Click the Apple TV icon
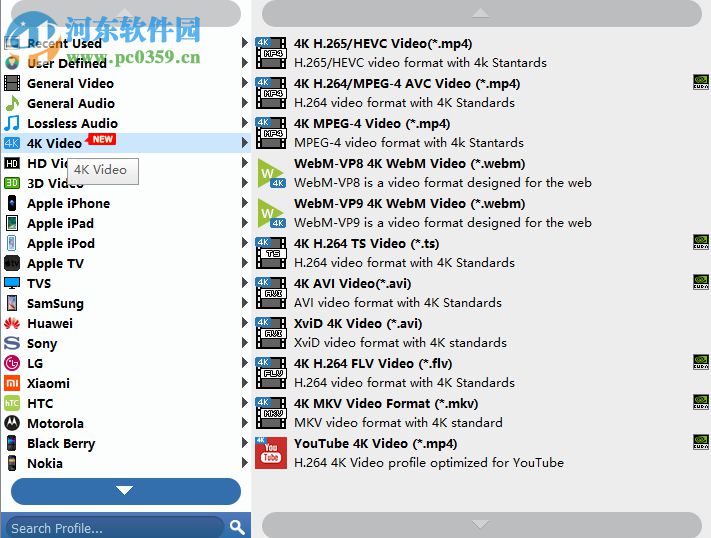Image resolution: width=711 pixels, height=538 pixels. (12, 263)
